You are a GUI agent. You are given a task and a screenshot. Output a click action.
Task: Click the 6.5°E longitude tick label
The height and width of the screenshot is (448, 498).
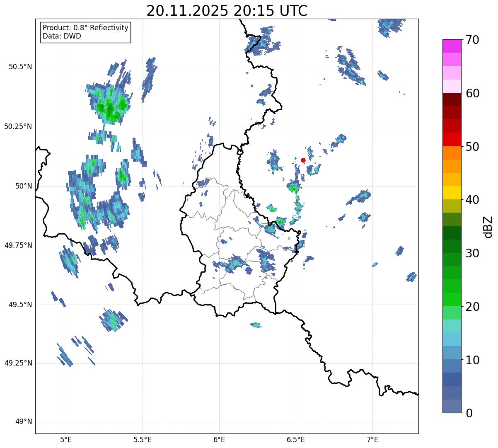(296, 439)
